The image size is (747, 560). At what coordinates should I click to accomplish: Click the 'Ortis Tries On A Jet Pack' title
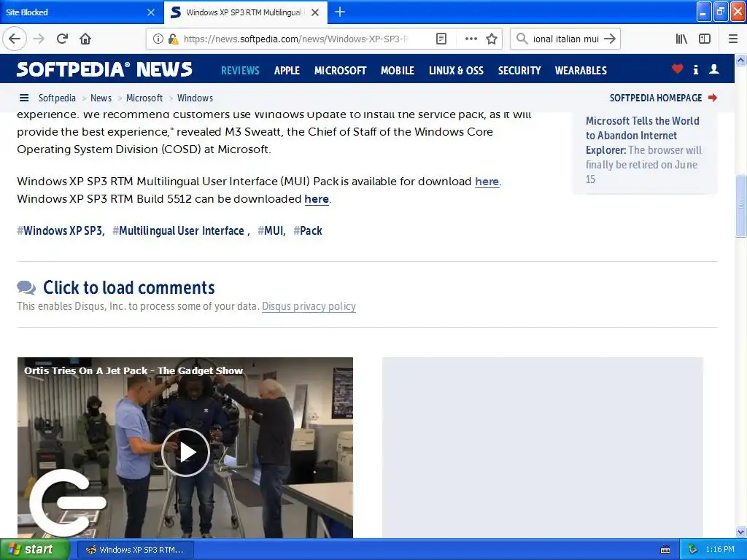133,370
